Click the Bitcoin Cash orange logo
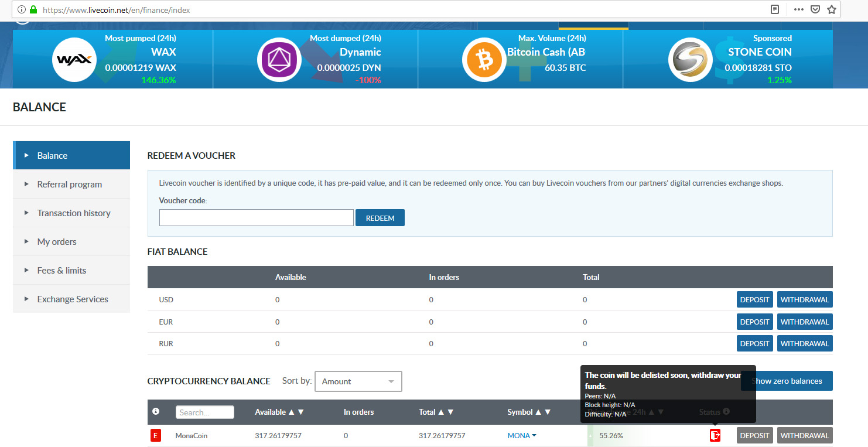This screenshot has height=447, width=868. click(x=484, y=60)
